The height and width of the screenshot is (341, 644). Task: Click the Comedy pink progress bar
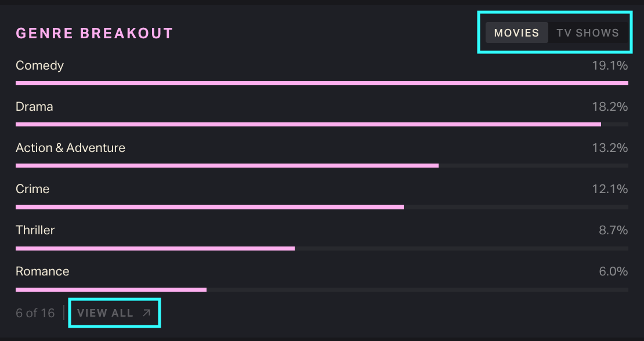click(x=321, y=84)
